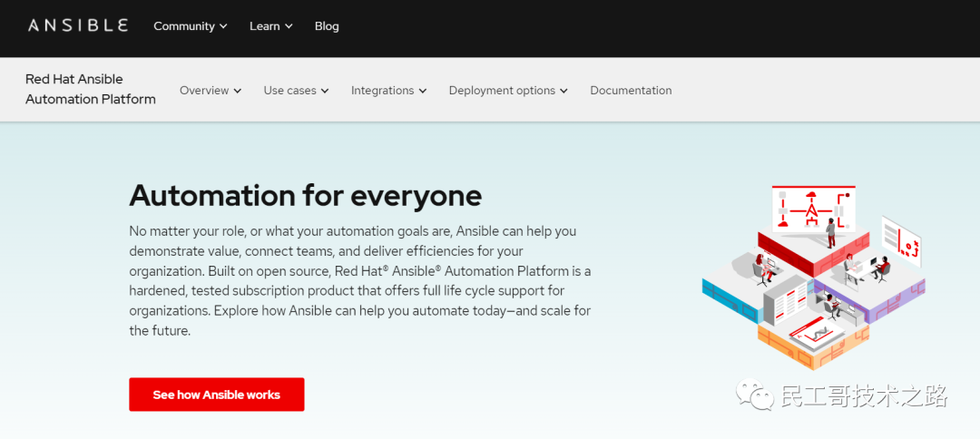Expand the Use cases dropdown chevron
Viewport: 980px width, 439px height.
pyautogui.click(x=325, y=91)
